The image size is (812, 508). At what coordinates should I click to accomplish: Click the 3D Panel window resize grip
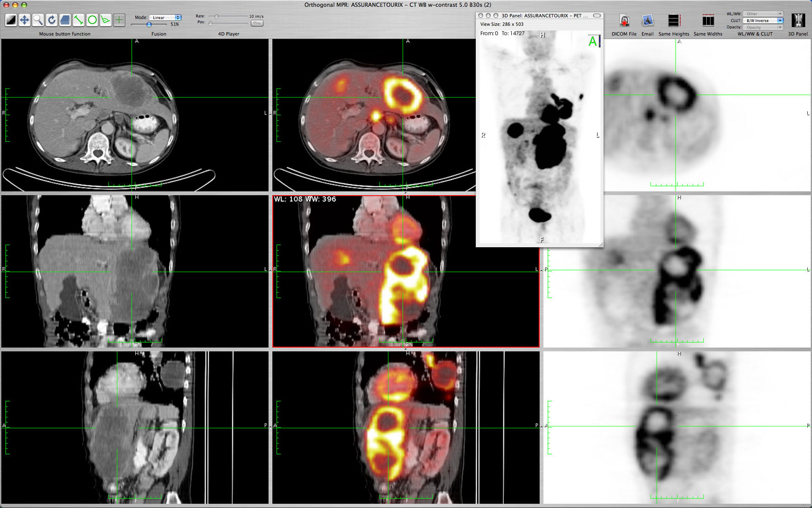[600, 244]
